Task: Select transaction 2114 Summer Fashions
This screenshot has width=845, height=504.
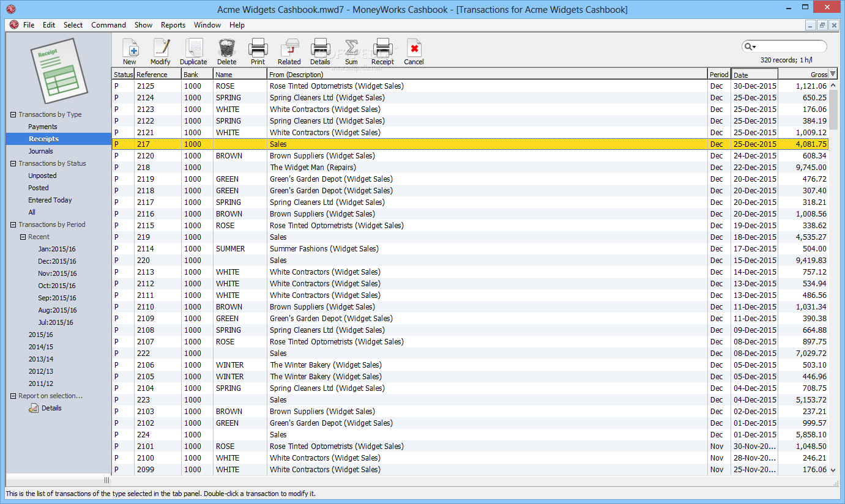Action: [470, 249]
